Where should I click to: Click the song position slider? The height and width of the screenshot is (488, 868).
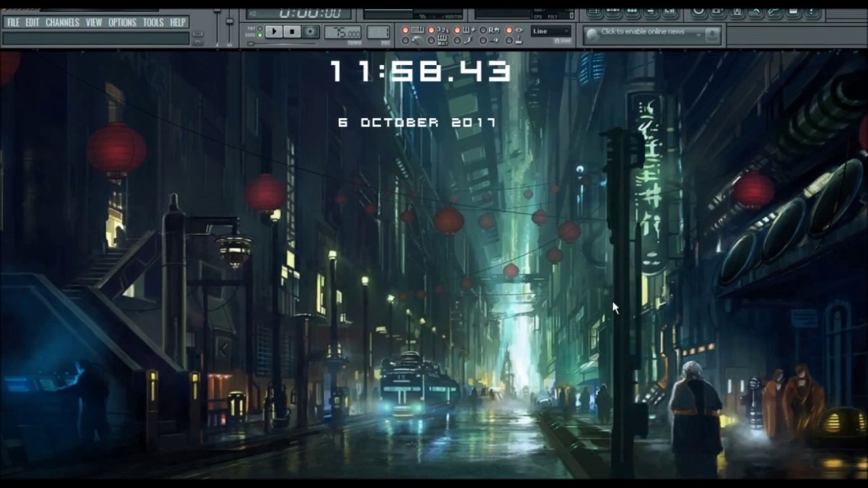(x=281, y=43)
